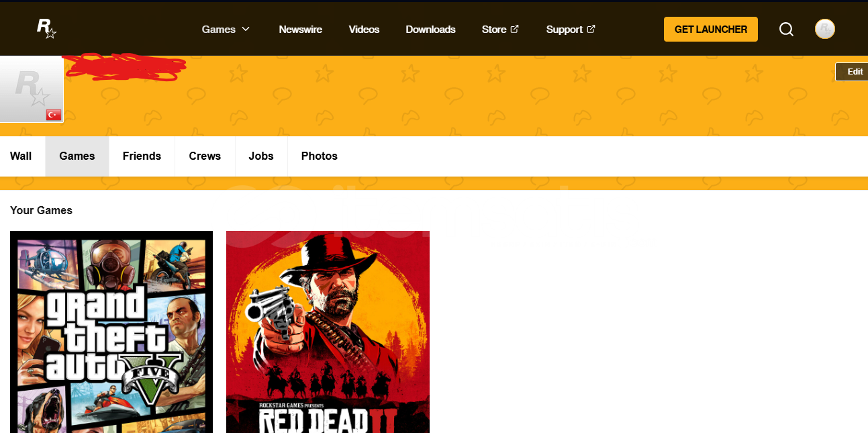Open the account avatar in header
Screen dimensions: 868x433
pyautogui.click(x=824, y=29)
